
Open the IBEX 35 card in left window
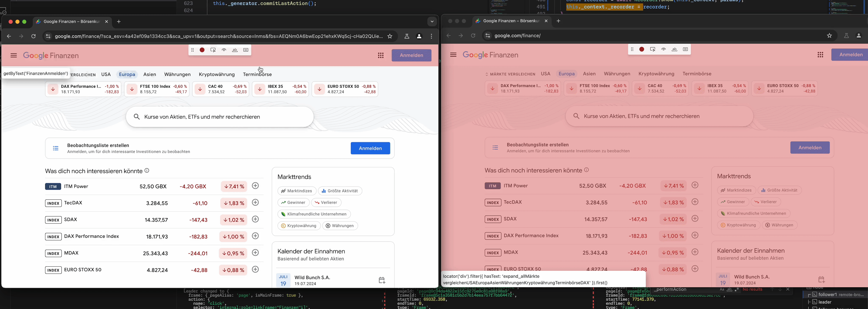coord(280,89)
